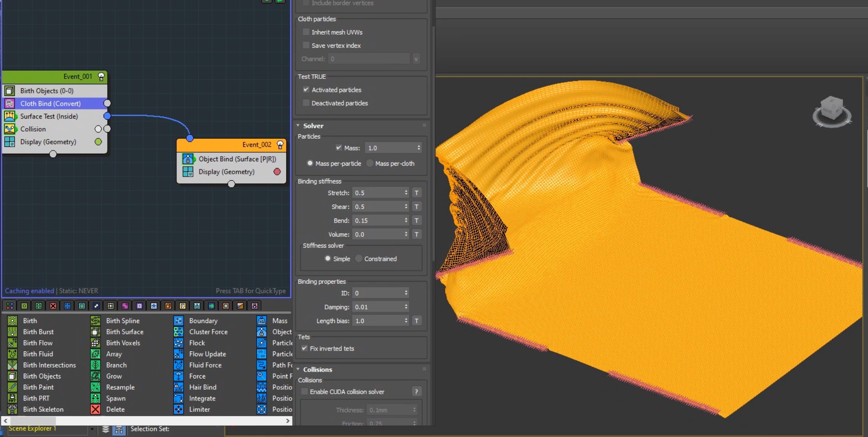Click the Birth Paint operator icon
This screenshot has width=868, height=437.
point(13,387)
